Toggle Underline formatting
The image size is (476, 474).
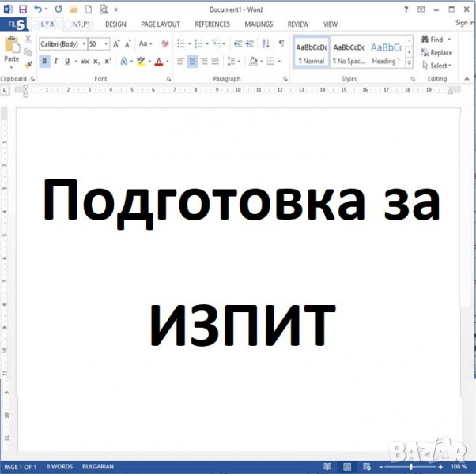point(66,62)
